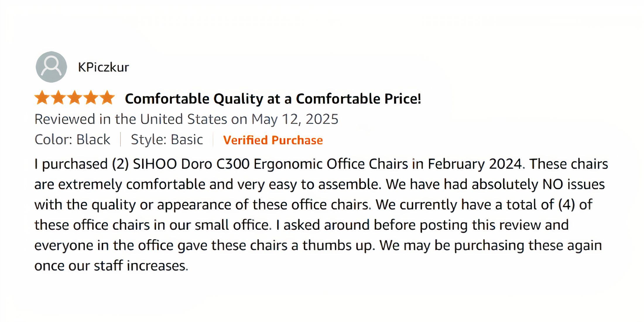Click the Color: Black attribute text
Viewport: 644px width, 322px height.
[x=72, y=140]
